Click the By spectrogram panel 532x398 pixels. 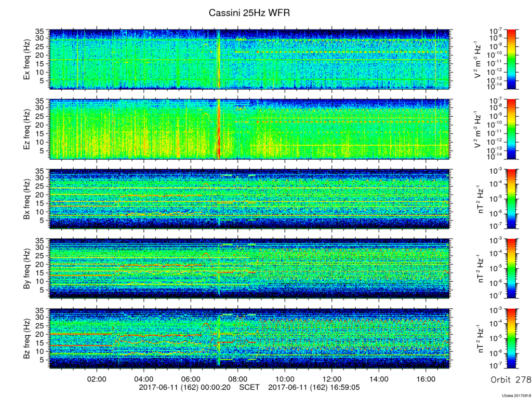click(x=249, y=268)
